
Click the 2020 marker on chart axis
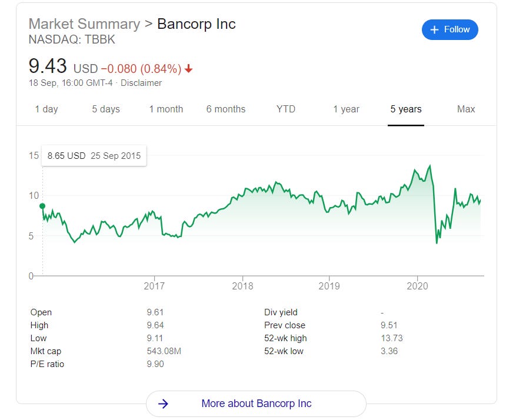coord(417,286)
